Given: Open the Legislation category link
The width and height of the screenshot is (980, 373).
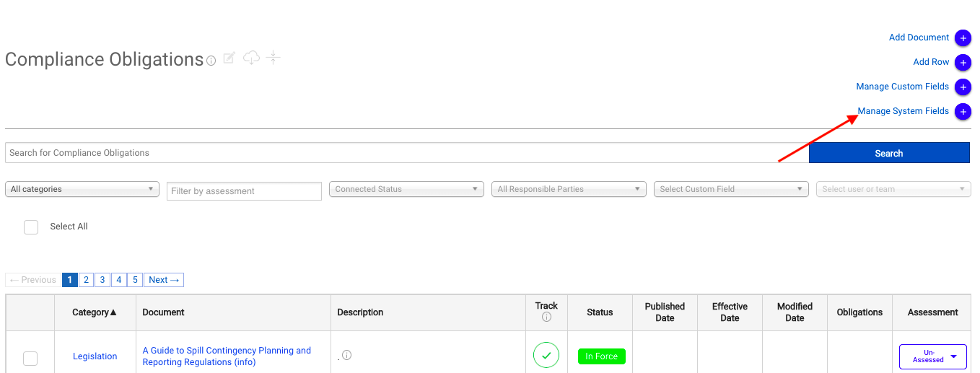Looking at the screenshot, I should (x=95, y=356).
